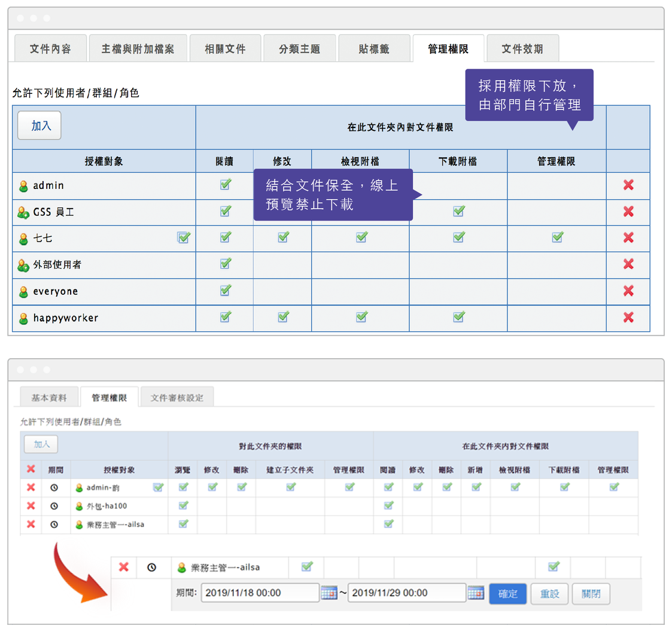Toggle folder 瀏覽 checkbox for 外包-ha100

(184, 505)
